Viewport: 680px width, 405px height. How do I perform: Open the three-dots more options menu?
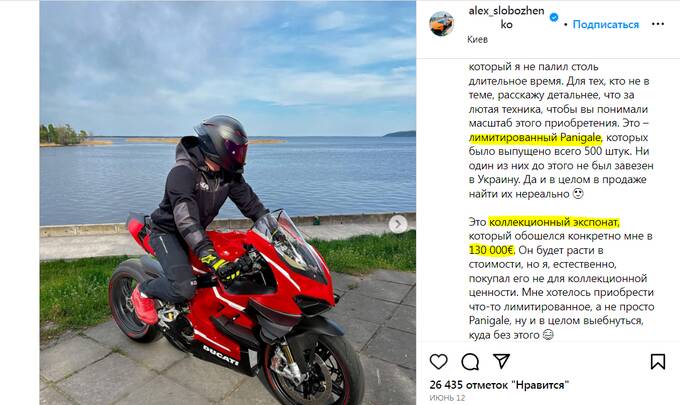click(657, 24)
